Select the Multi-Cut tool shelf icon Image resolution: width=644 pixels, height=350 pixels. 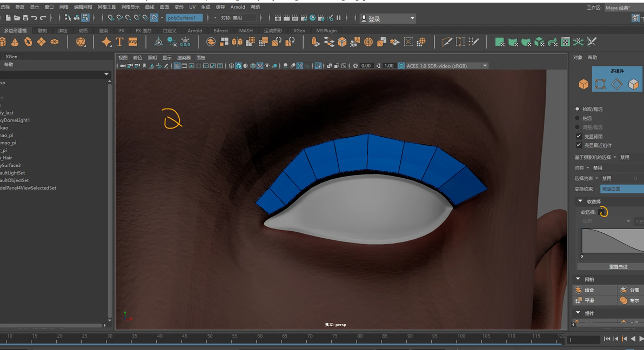click(x=447, y=42)
